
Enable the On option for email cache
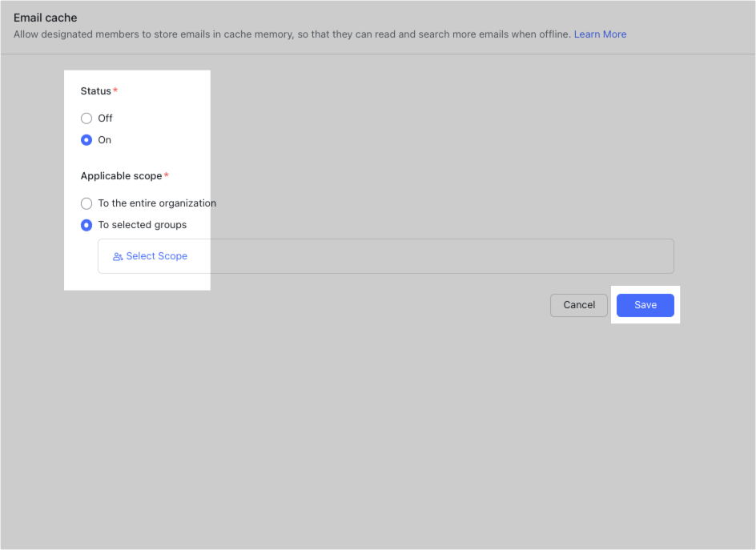tap(86, 139)
